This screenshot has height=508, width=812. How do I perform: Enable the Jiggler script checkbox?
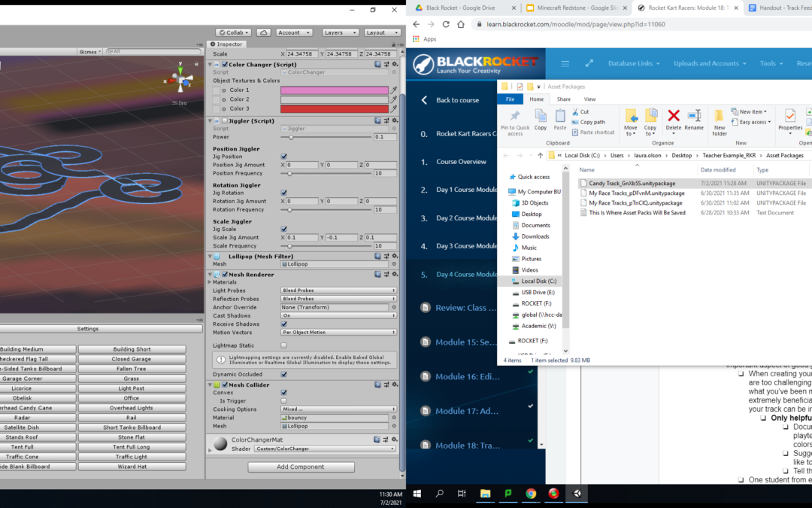[225, 120]
